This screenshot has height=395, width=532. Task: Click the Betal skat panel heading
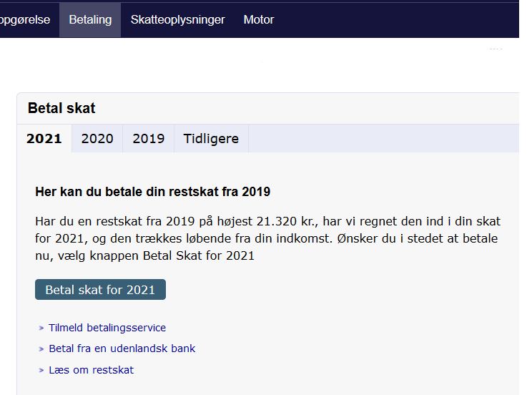61,108
